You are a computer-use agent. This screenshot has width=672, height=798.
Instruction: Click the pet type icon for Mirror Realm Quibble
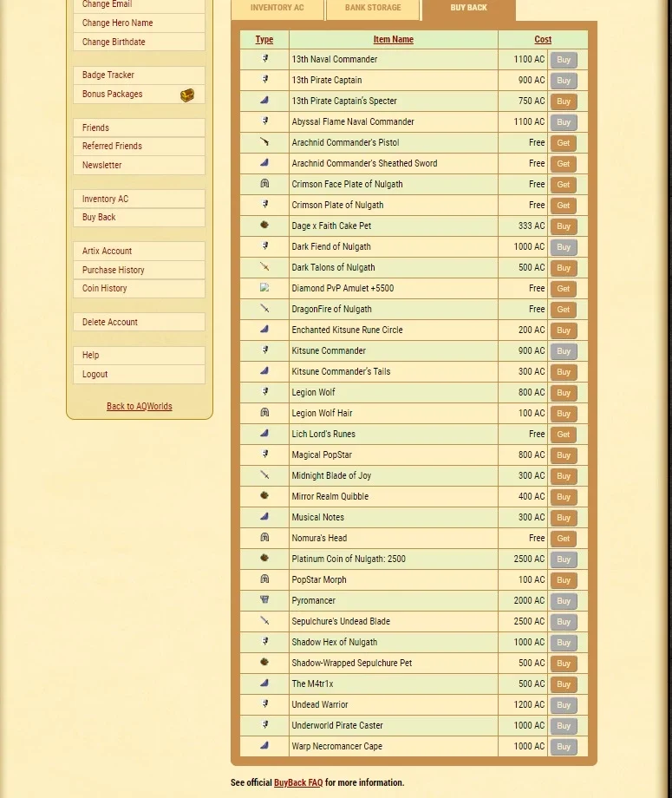coord(264,495)
